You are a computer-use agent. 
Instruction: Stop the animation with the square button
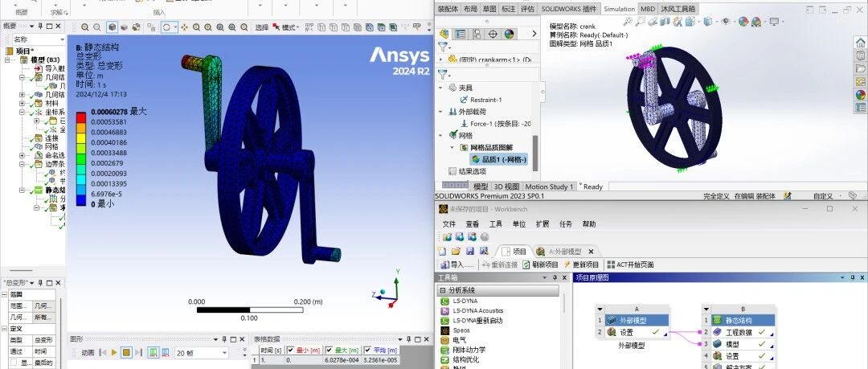pyautogui.click(x=126, y=352)
